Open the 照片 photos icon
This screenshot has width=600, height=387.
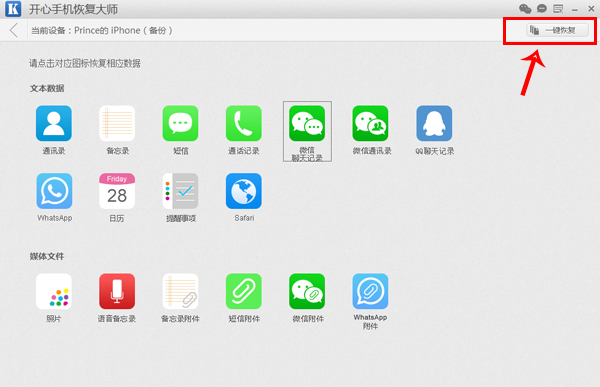[x=54, y=291]
